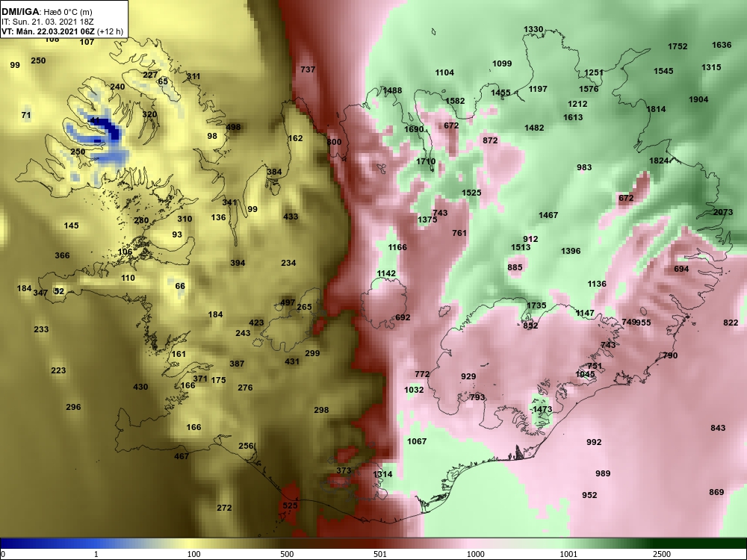Click the 1314 height value

coord(382,474)
